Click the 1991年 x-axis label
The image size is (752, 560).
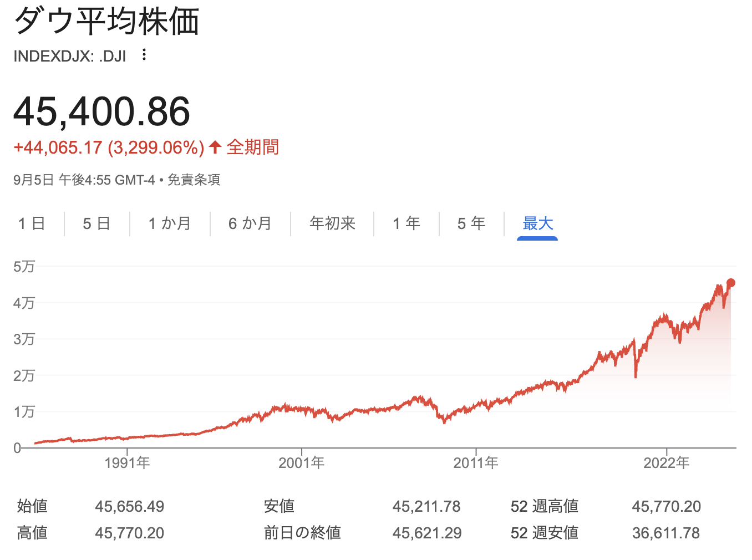coord(127,463)
